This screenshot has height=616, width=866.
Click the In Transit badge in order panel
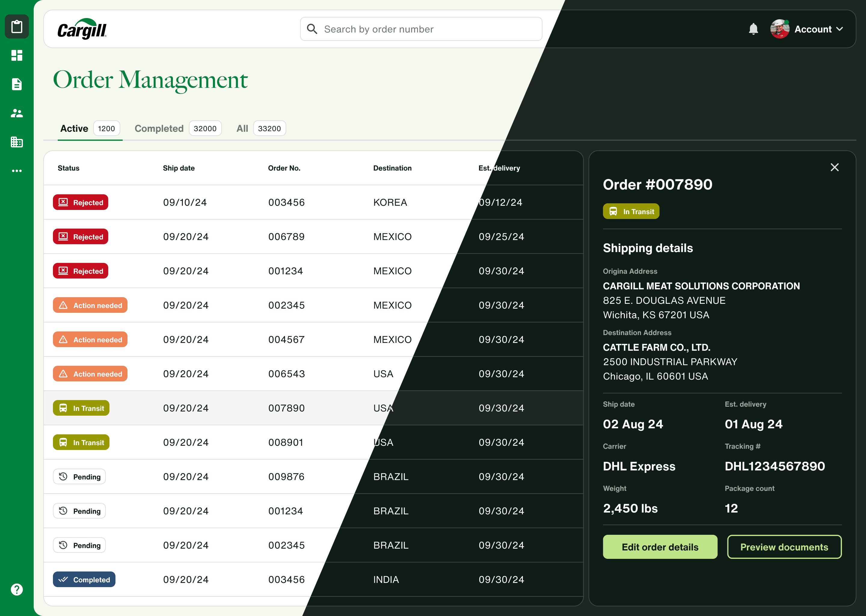click(x=631, y=211)
